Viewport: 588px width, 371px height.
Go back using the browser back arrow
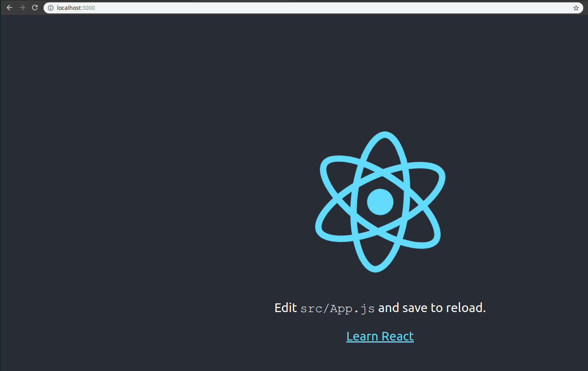tap(10, 8)
